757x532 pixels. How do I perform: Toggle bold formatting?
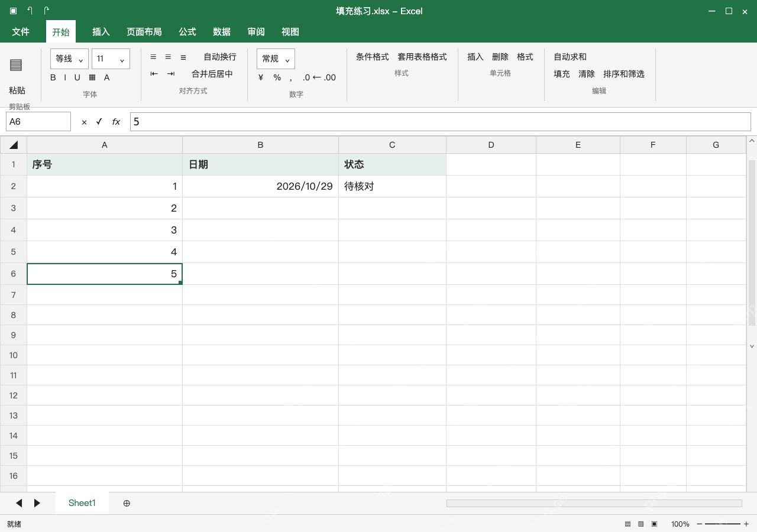coord(53,77)
